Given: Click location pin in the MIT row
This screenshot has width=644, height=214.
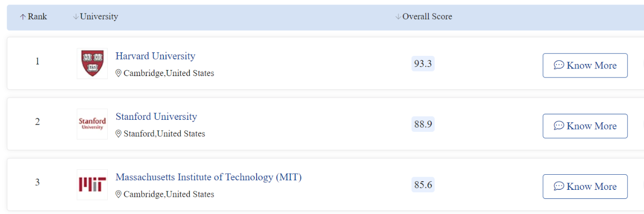Looking at the screenshot, I should [x=119, y=194].
